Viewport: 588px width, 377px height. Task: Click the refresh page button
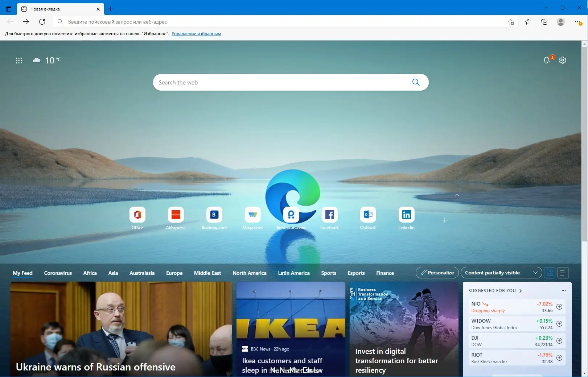42,22
